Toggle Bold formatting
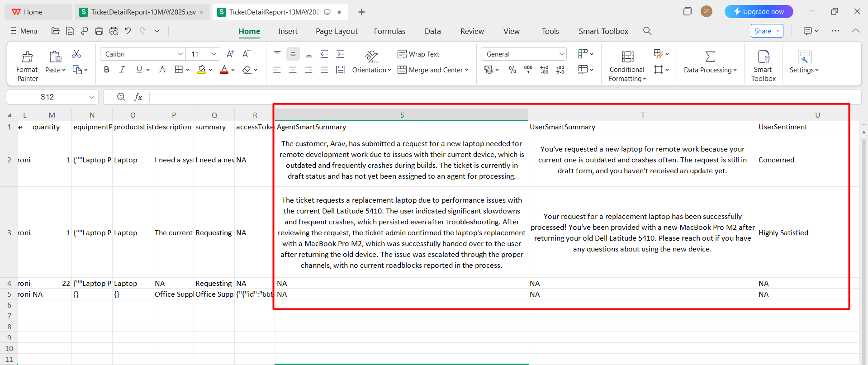The width and height of the screenshot is (868, 365). point(107,70)
